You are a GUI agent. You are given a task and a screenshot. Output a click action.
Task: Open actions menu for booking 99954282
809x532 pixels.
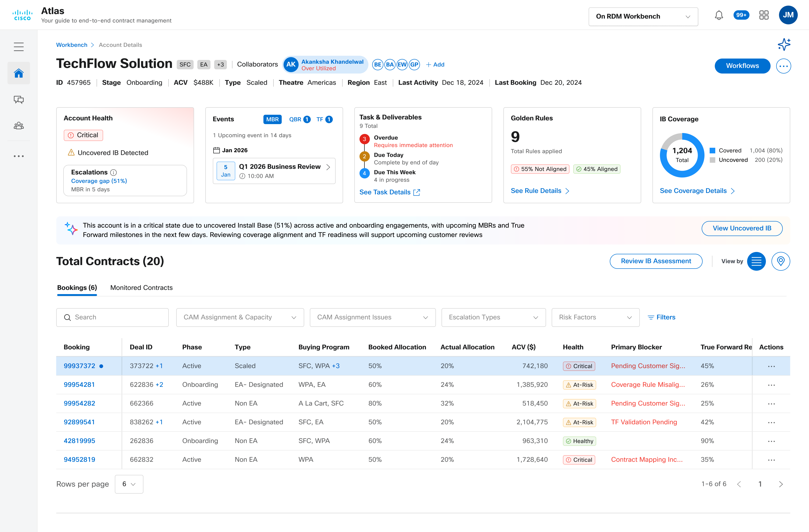(771, 404)
